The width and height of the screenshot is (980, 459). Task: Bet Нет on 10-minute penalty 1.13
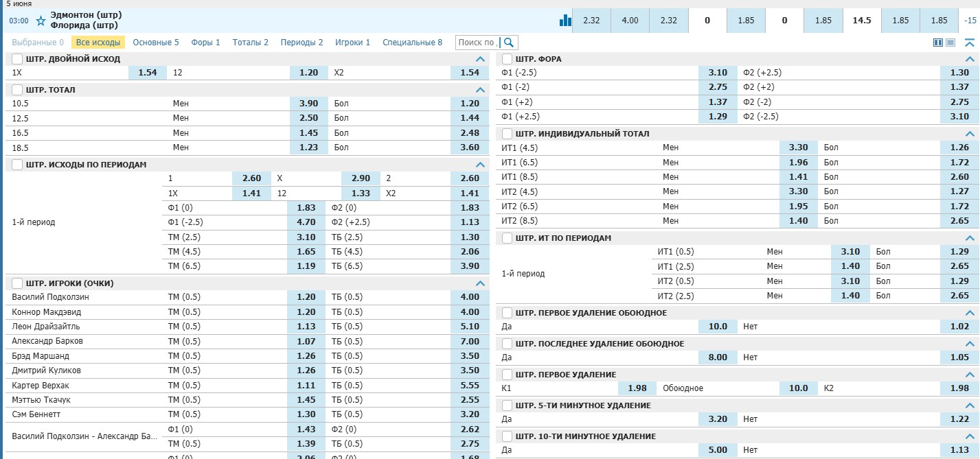coord(960,450)
